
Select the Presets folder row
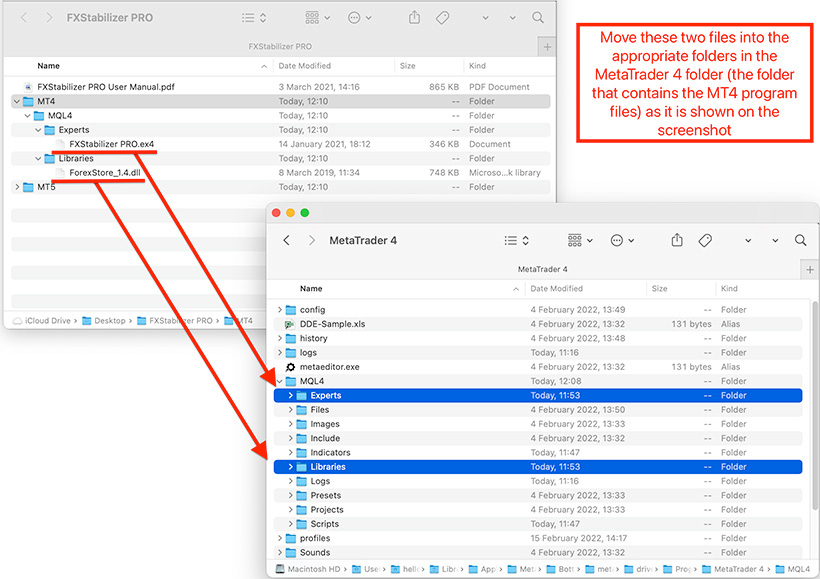pos(538,495)
